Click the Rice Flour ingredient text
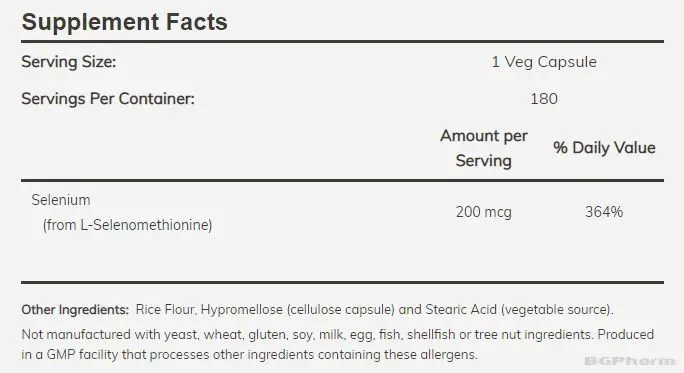The width and height of the screenshot is (684, 373). point(166,310)
